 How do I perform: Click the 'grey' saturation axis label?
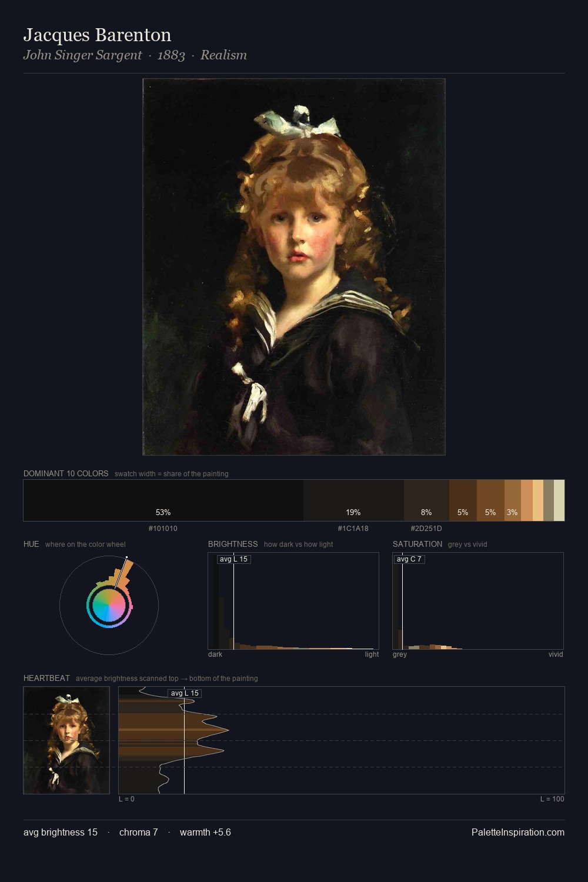400,654
